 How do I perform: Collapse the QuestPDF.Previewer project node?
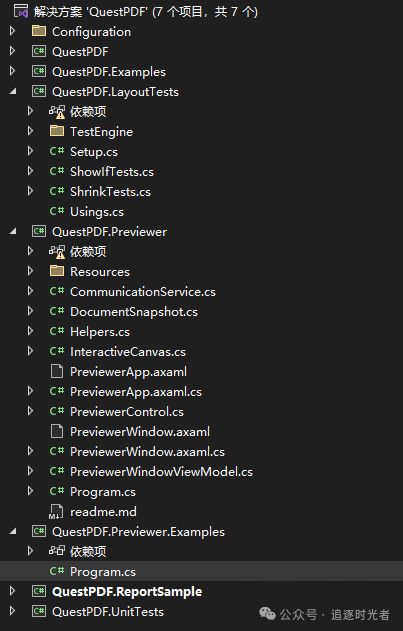pyautogui.click(x=13, y=231)
